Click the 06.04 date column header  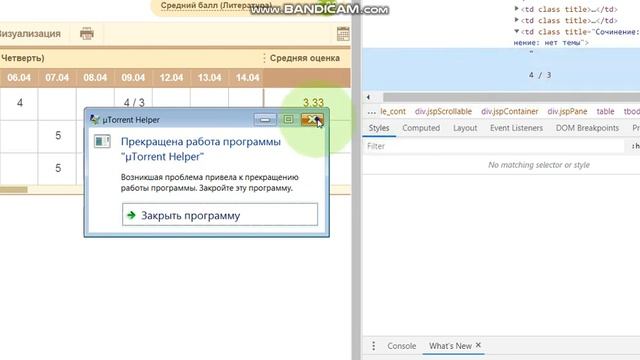click(19, 78)
